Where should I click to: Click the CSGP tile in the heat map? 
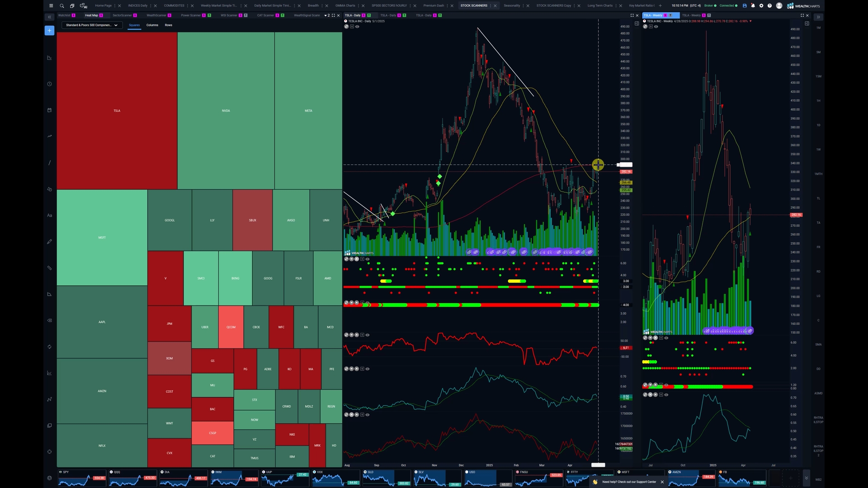tap(212, 433)
